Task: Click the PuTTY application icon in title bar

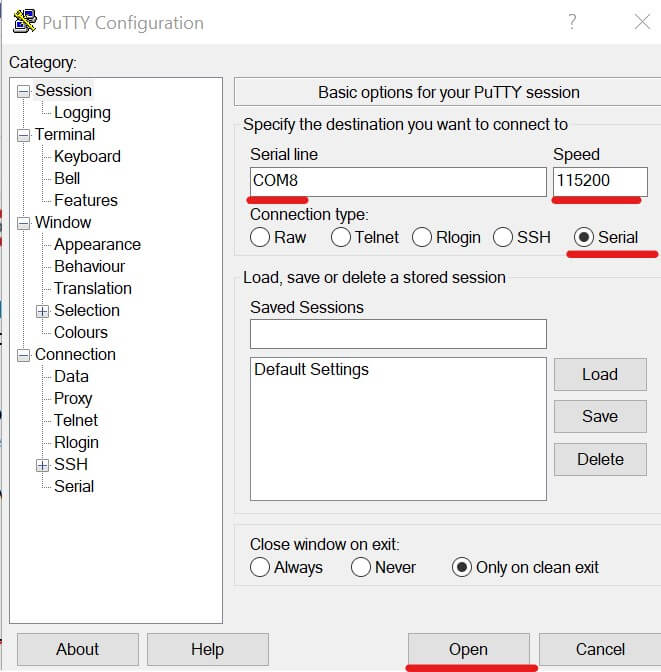Action: pos(24,21)
